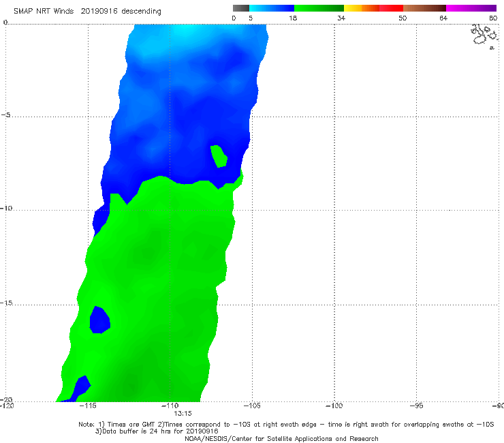504x443 pixels.
Task: Click the gray 0-5 segment of the color bar
Action: 241,8
